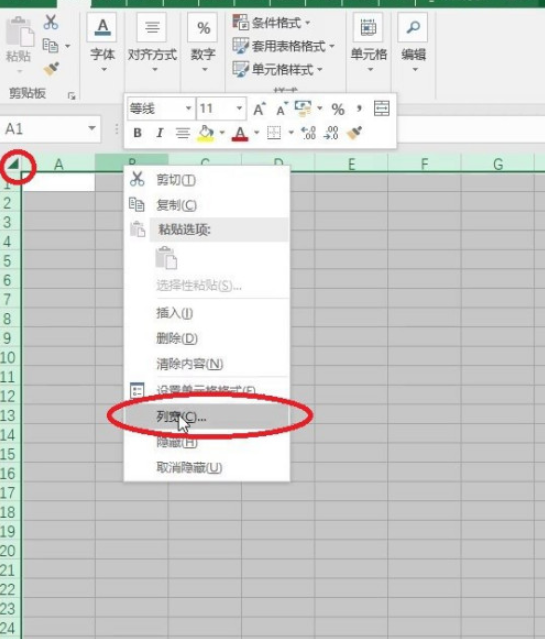Open the 条件格式 conditional formatting dropdown
This screenshot has height=639, width=545.
[x=271, y=23]
